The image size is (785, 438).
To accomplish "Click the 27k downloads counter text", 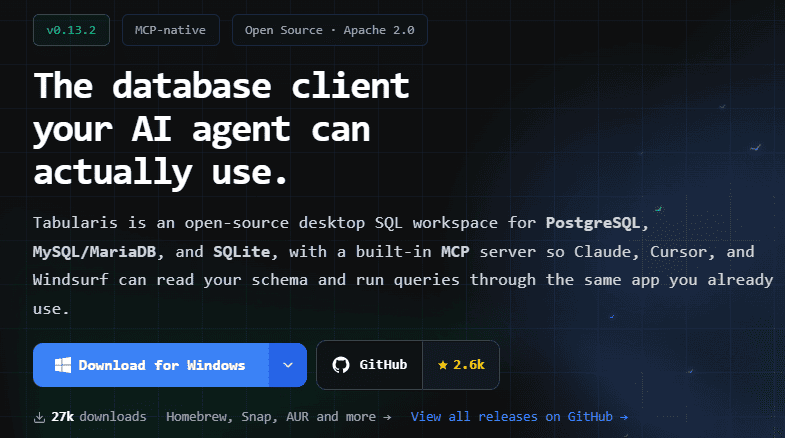I will [x=99, y=417].
